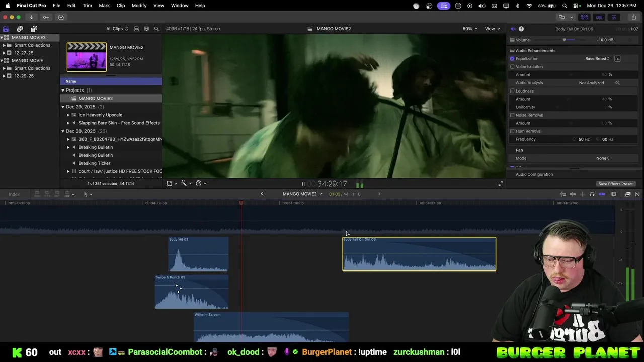Open the Clip menu
Viewport: 644px width, 362px height.
[121, 6]
